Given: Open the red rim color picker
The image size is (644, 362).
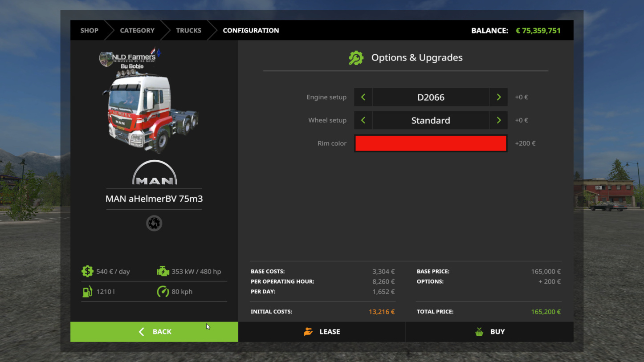Looking at the screenshot, I should [430, 143].
